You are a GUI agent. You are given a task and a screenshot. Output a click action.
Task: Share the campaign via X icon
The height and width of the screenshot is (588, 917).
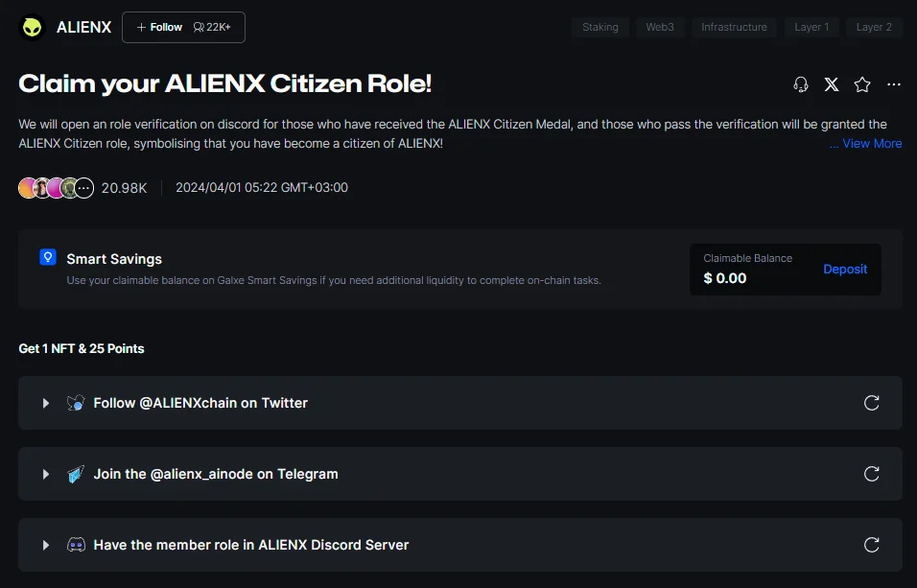pyautogui.click(x=831, y=84)
